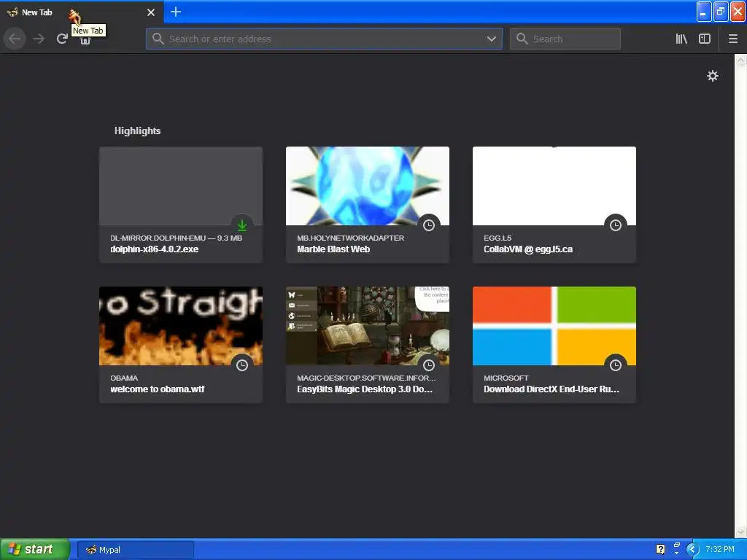Viewport: 747px width, 560px height.
Task: Click the clock icon on Microsoft DirectX card
Action: click(x=616, y=365)
